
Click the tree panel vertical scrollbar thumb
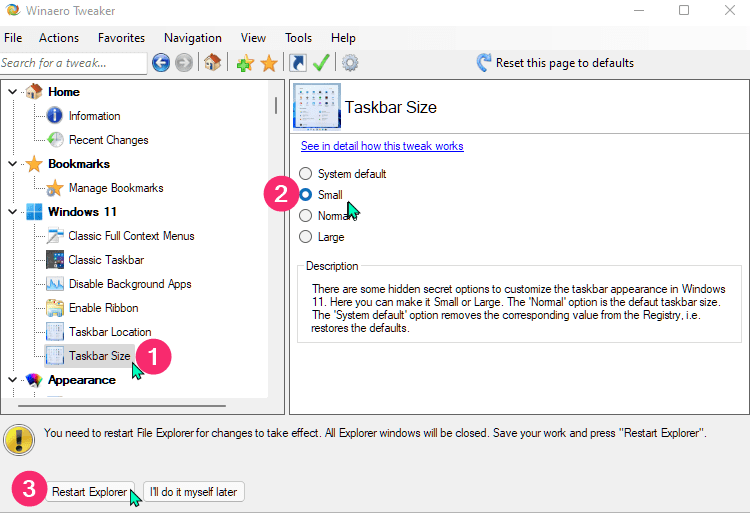(x=276, y=105)
